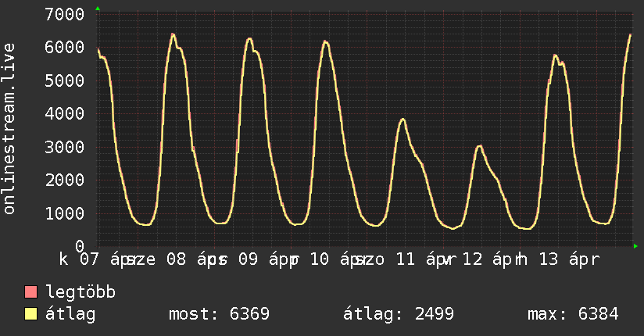Click the highest curve peak near 08 ápr

point(173,34)
